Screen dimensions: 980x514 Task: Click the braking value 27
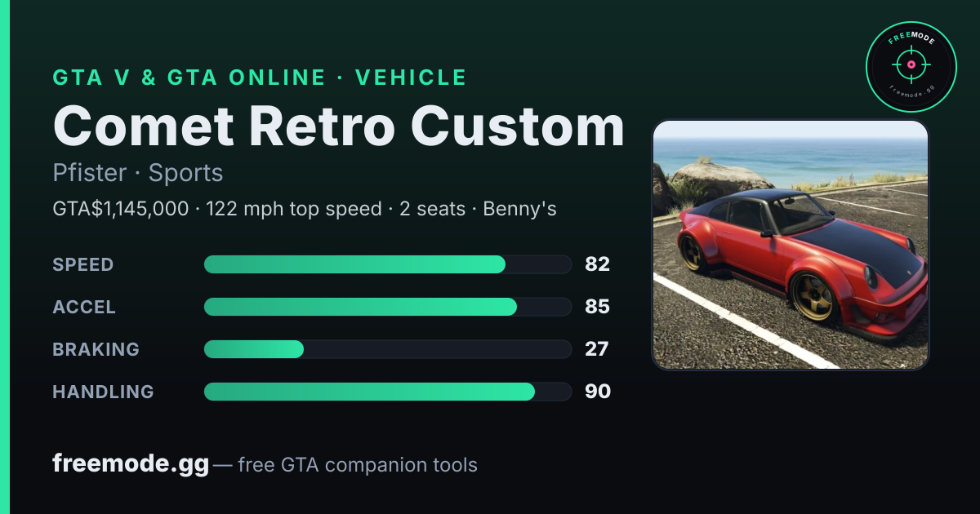(597, 349)
